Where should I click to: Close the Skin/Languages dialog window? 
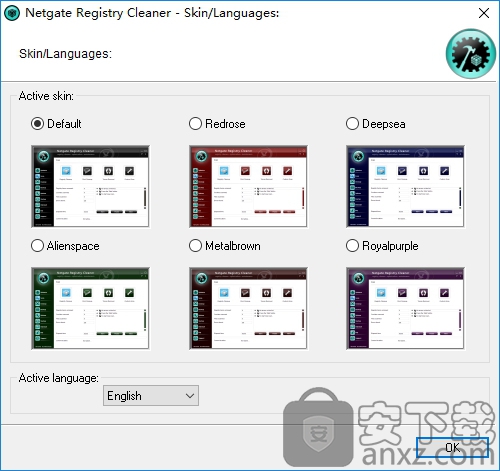coord(484,13)
